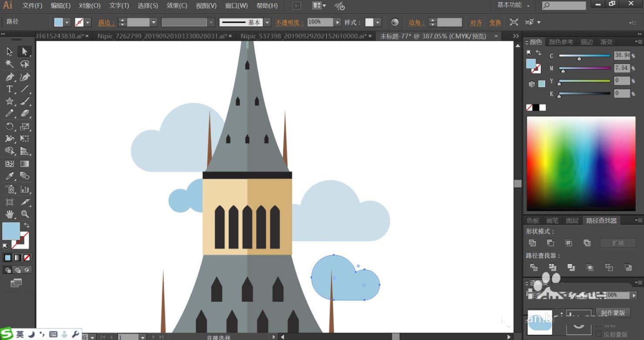The height and width of the screenshot is (340, 644).
Task: Select the Pen tool
Action: [9, 77]
